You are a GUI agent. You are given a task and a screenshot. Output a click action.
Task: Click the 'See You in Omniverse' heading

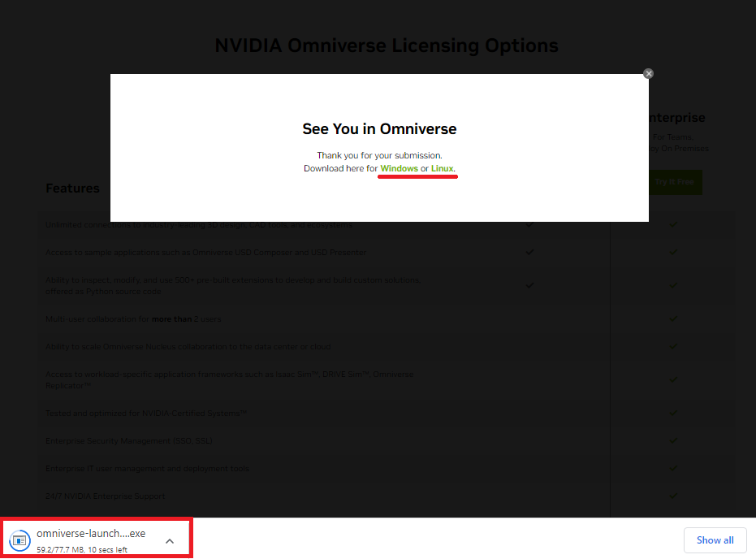coord(379,128)
